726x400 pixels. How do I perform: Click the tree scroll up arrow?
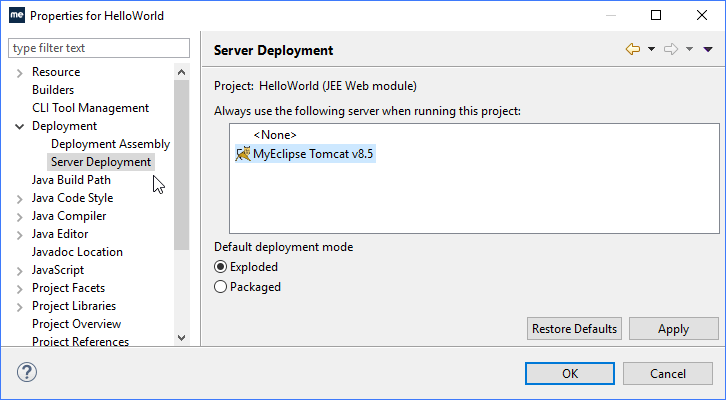coord(182,72)
